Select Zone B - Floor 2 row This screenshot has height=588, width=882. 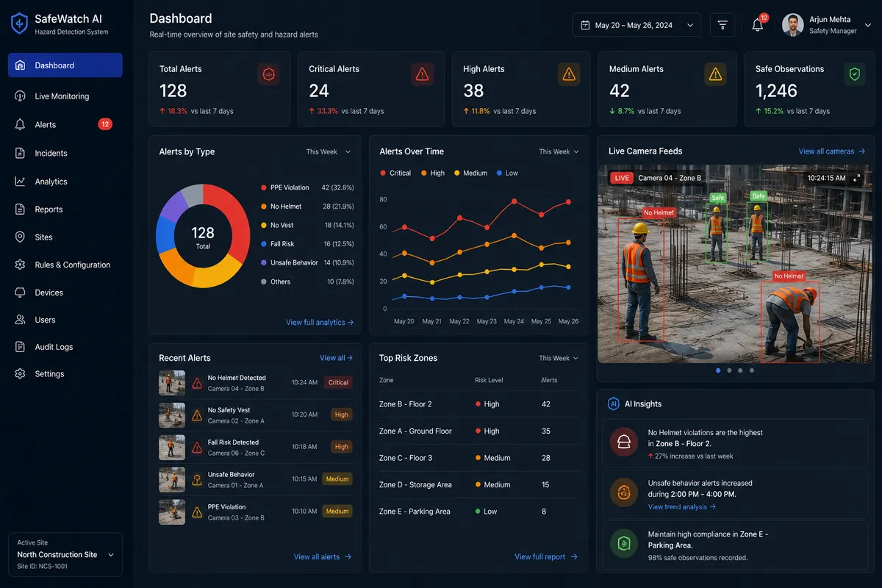pyautogui.click(x=478, y=404)
